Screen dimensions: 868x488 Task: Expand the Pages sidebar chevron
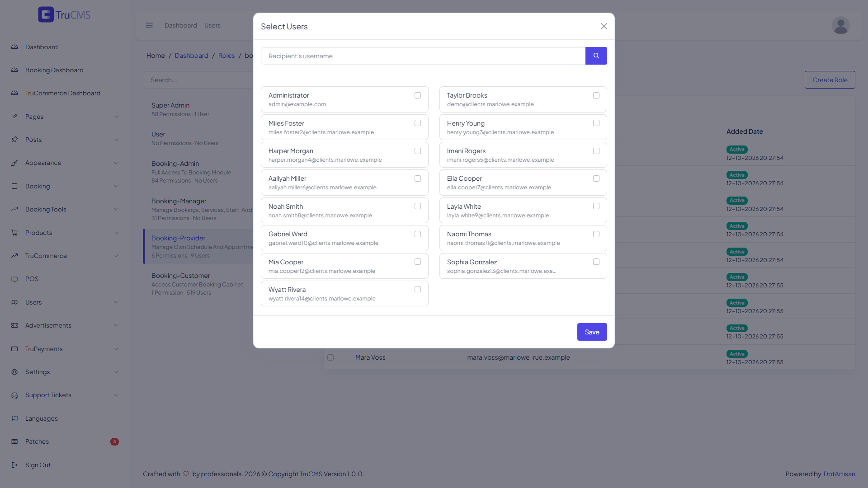116,117
